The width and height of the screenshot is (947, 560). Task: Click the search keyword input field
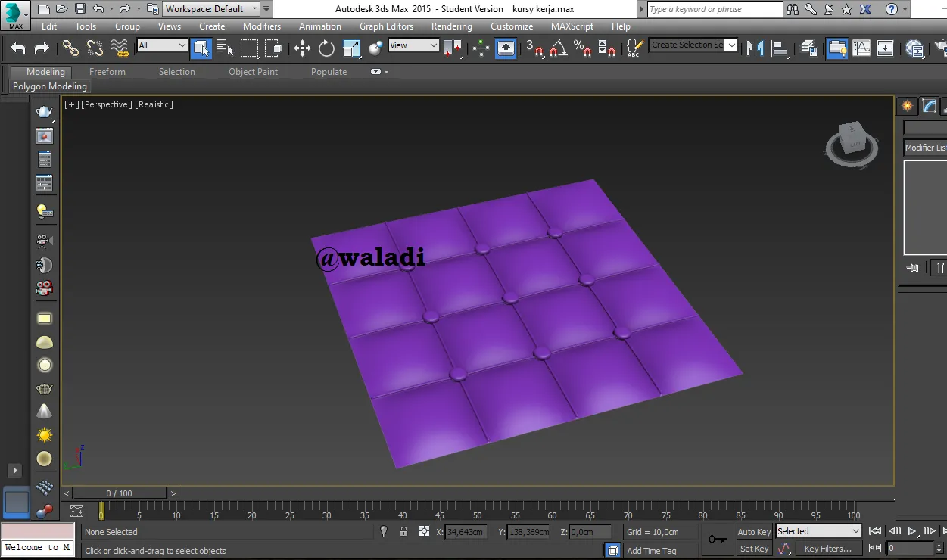[x=715, y=9]
